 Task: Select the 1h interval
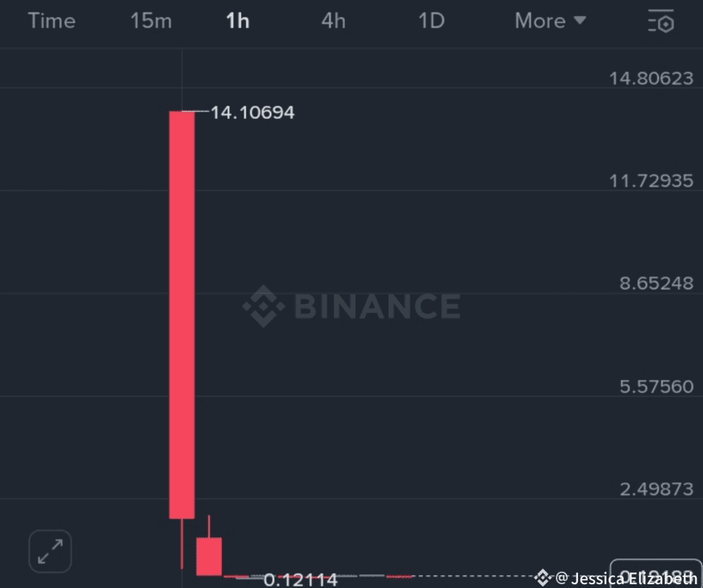(238, 21)
